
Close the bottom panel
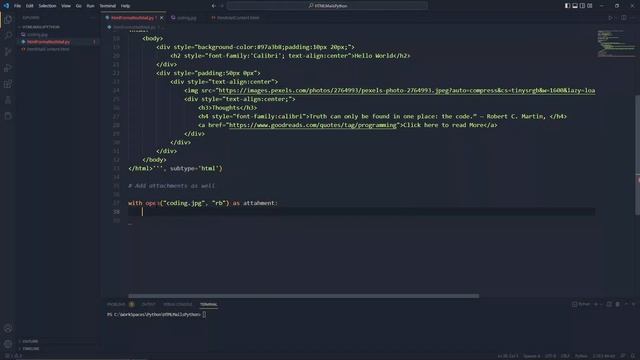click(x=633, y=304)
